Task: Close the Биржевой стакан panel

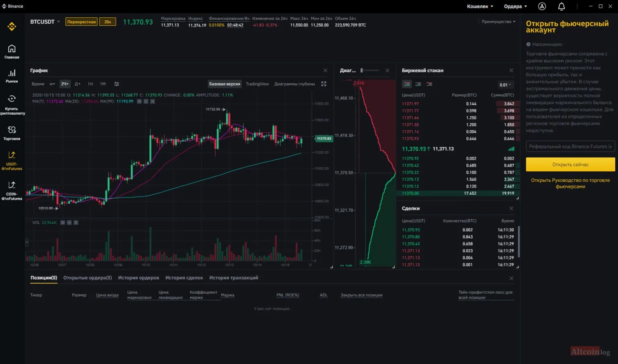Action: tap(511, 70)
